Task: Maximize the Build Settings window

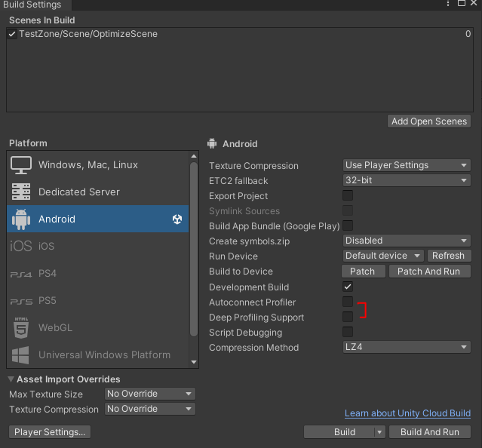Action: pos(462,3)
